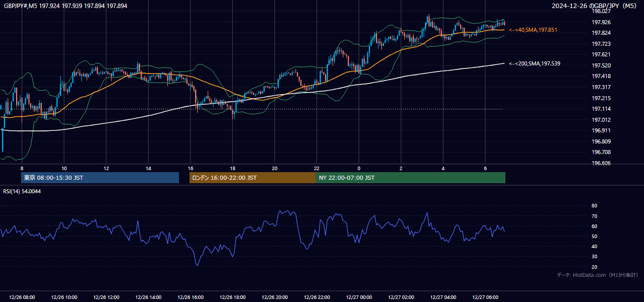Viewport: 644px width, 302px height.
Task: Click price axis label 196.606
Action: (601, 163)
